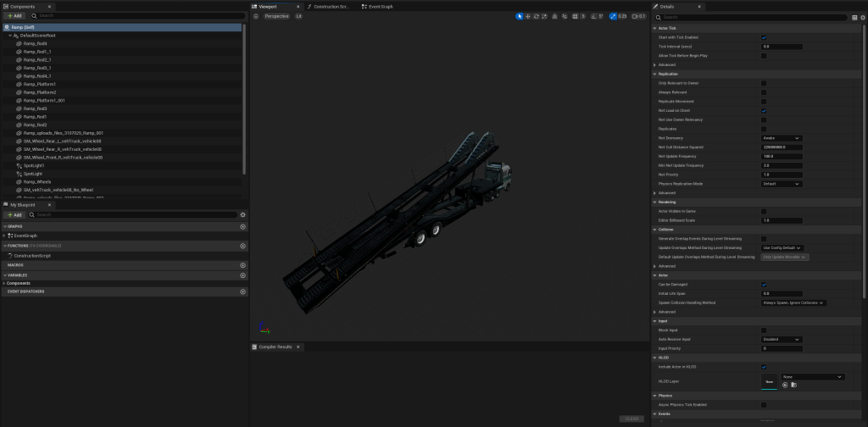868x427 pixels.
Task: Open the Perspective view mode button
Action: (275, 16)
